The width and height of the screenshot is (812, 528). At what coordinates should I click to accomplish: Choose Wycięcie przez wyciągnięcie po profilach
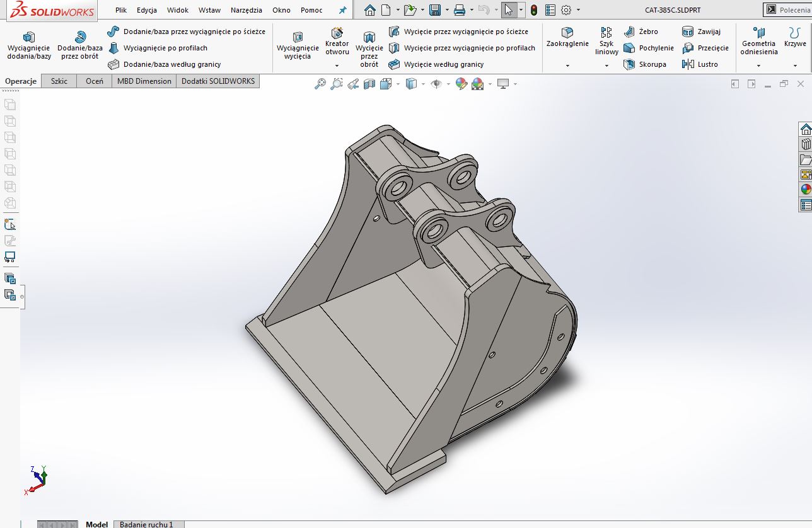coord(461,48)
